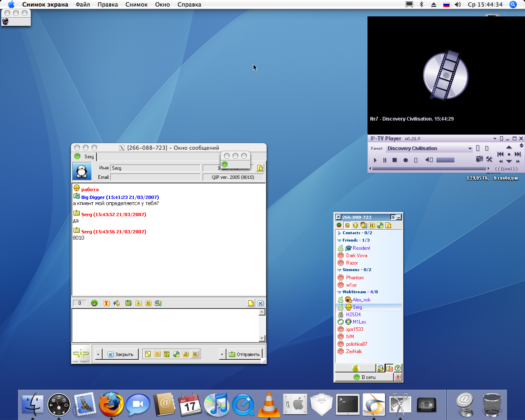Click the Закрыть button in chat window
525x420 pixels.
coord(121,354)
